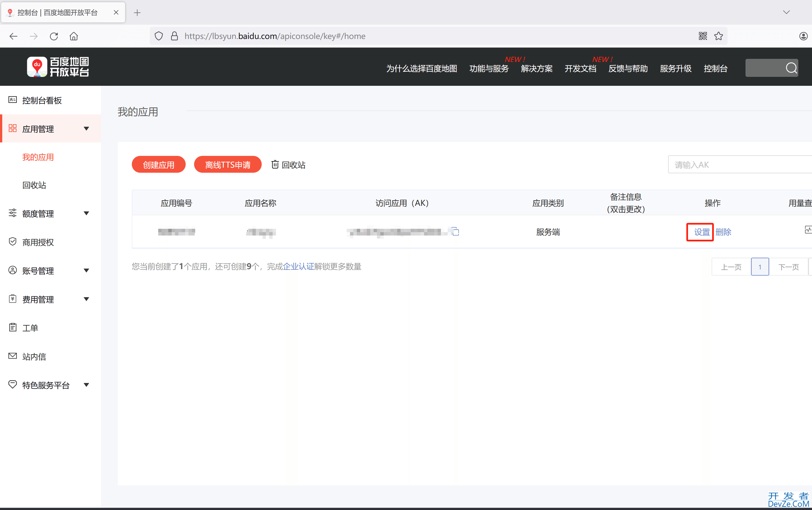Click 应用类别 column header
This screenshot has width=812, height=510.
click(x=548, y=203)
